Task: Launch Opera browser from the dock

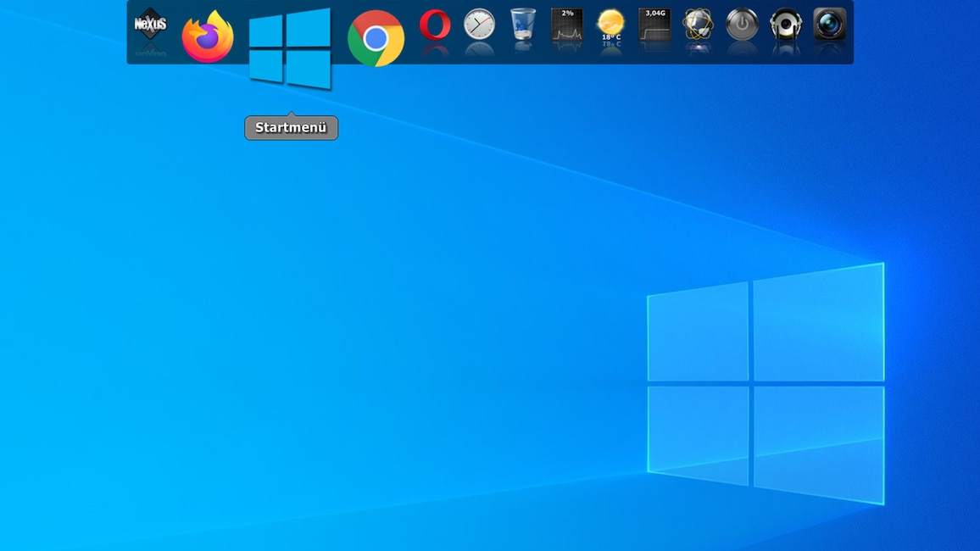Action: (x=435, y=25)
